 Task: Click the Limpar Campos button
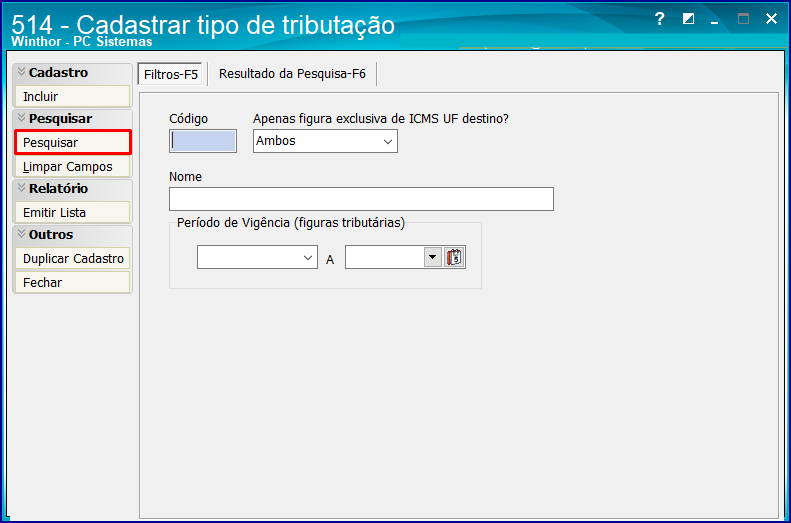coord(73,166)
